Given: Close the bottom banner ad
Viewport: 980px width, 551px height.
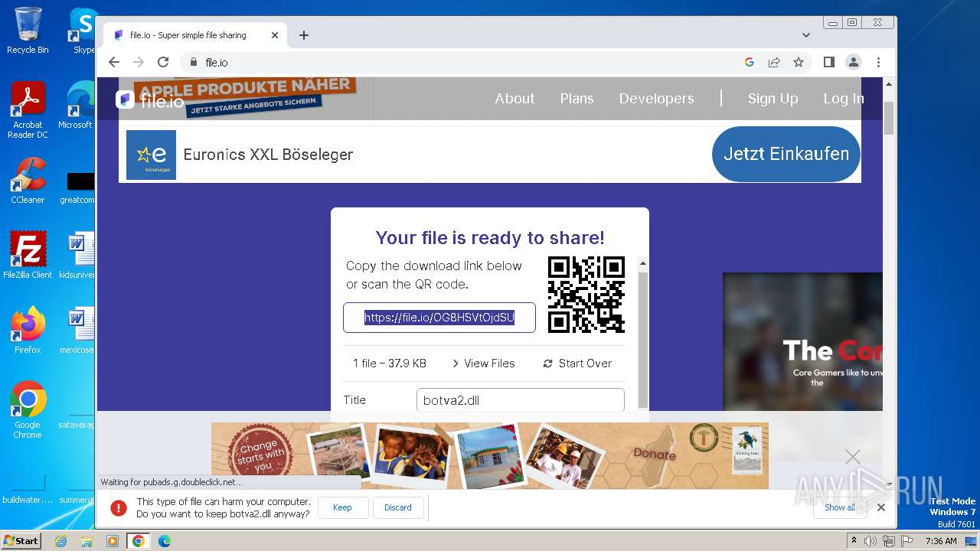Looking at the screenshot, I should [x=852, y=457].
